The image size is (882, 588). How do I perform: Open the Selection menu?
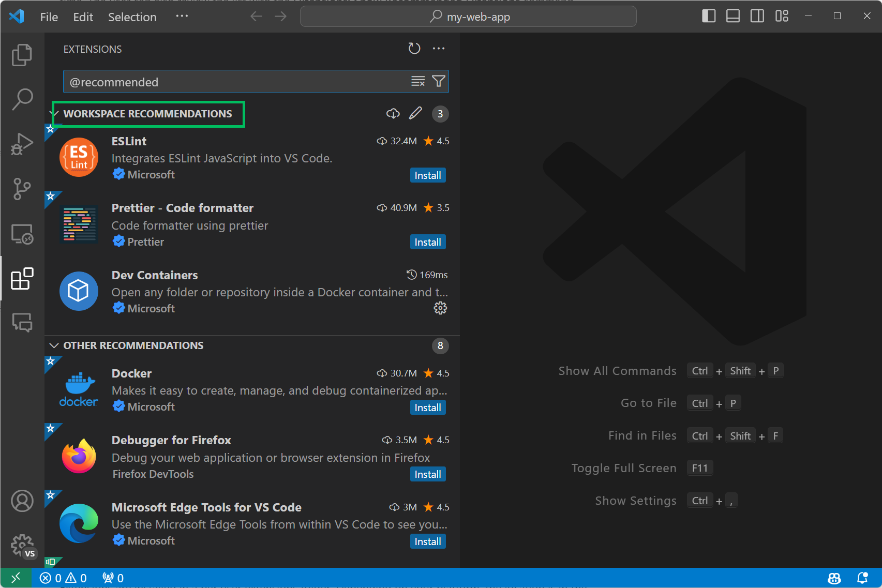(x=132, y=17)
